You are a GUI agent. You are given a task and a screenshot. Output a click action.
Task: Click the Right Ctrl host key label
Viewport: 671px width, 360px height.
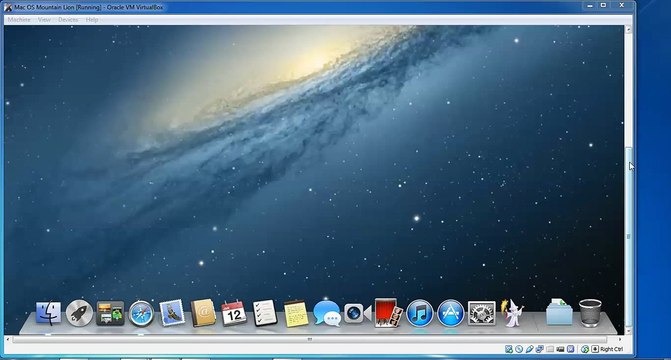click(612, 349)
